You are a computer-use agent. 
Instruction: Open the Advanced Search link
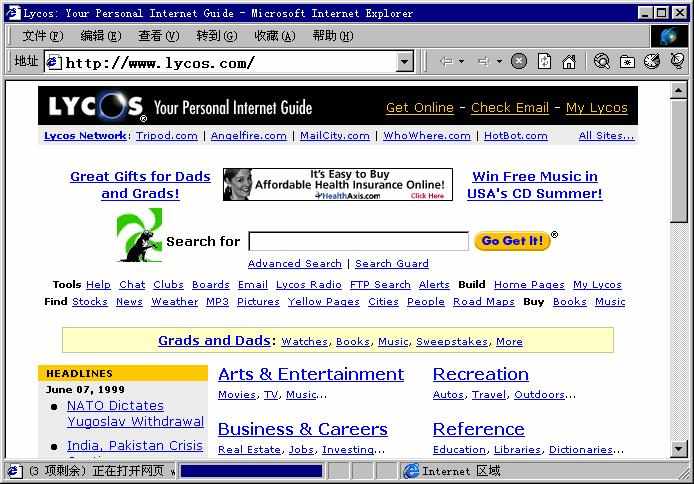click(295, 264)
